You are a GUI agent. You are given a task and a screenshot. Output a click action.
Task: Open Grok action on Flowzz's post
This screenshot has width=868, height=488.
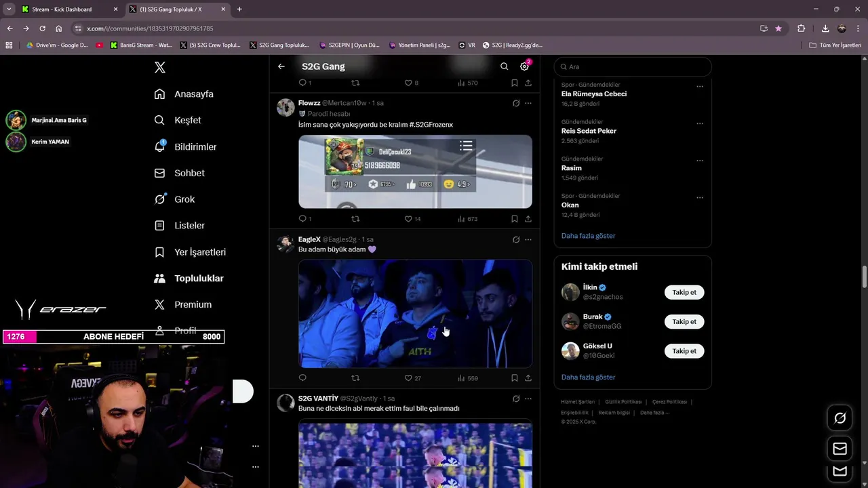click(x=516, y=103)
